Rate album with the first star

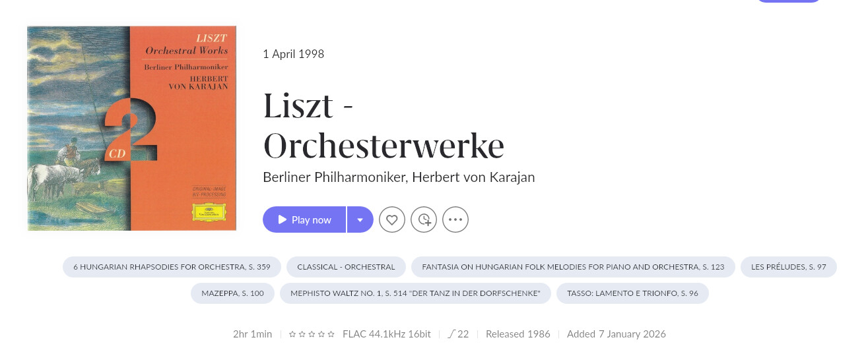(x=292, y=334)
